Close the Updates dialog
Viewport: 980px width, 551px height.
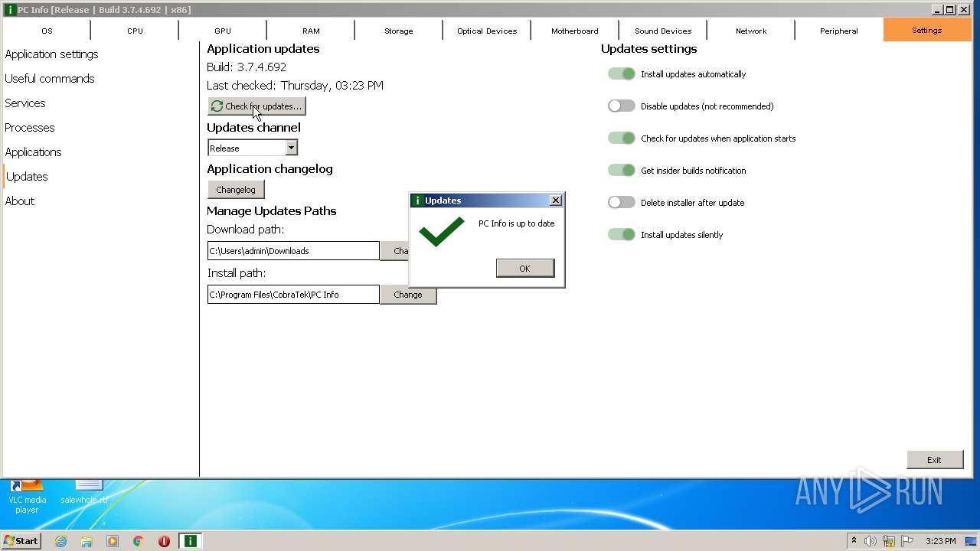pos(556,201)
